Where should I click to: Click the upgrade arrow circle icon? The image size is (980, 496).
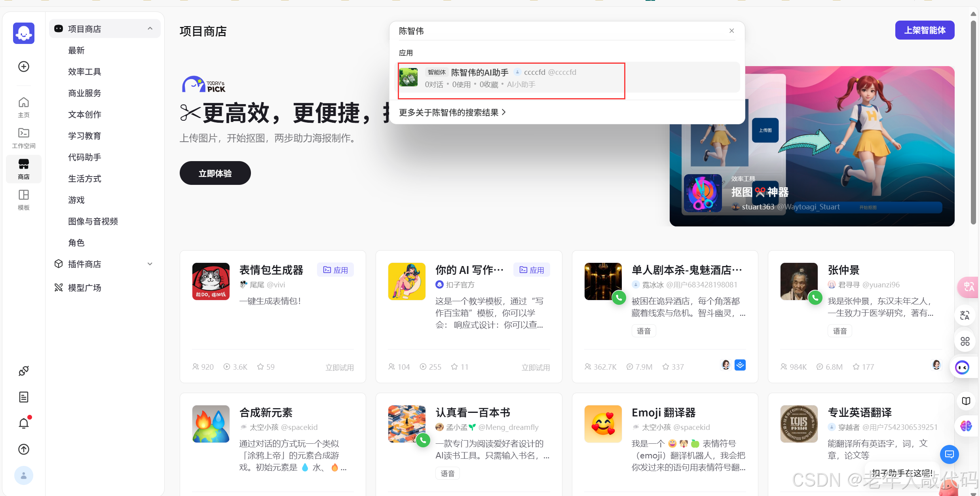[24, 449]
